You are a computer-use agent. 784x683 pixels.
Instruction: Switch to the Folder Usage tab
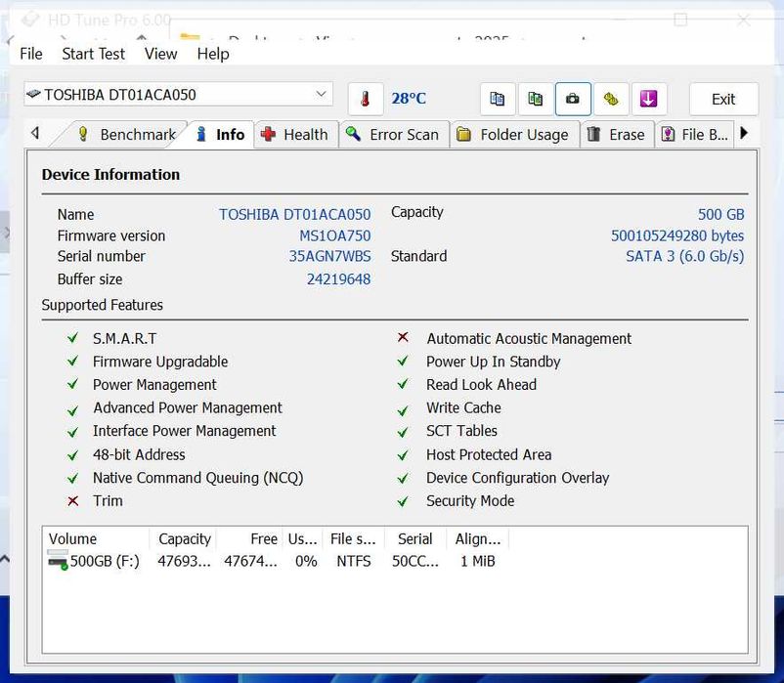coord(514,135)
